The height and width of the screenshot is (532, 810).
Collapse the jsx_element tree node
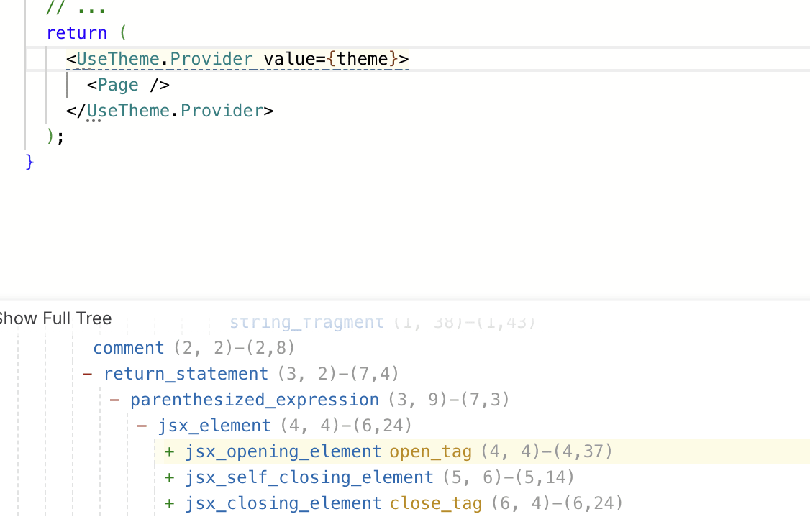(x=142, y=426)
